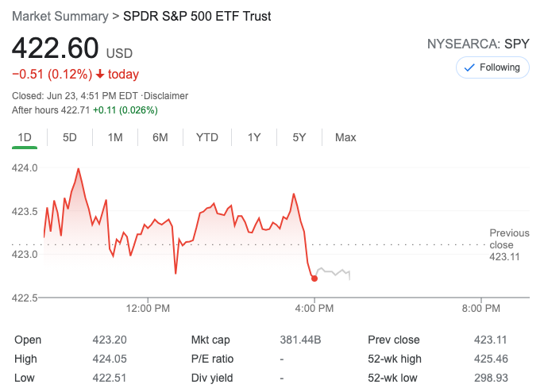544x392 pixels.
Task: Toggle the Following button
Action: tap(492, 67)
